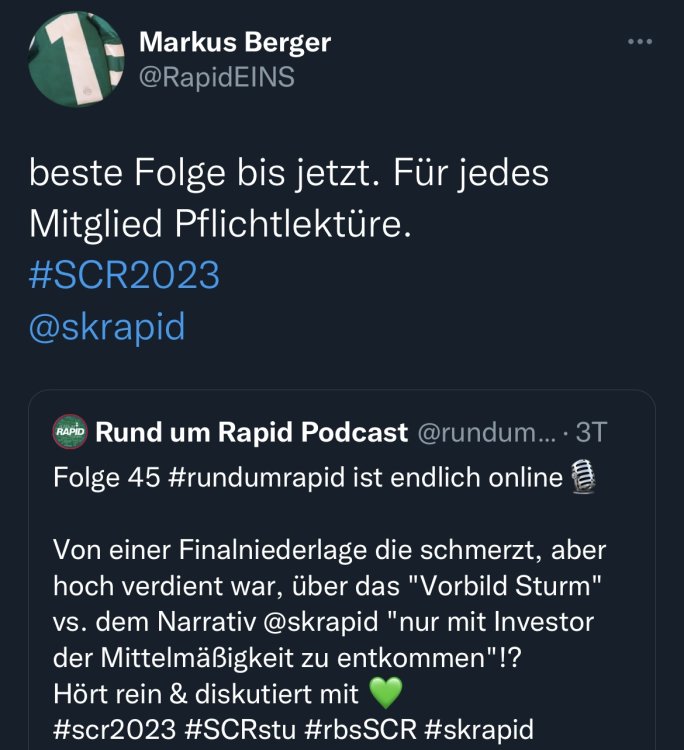Click the blue @skrapid mention

click(x=107, y=327)
